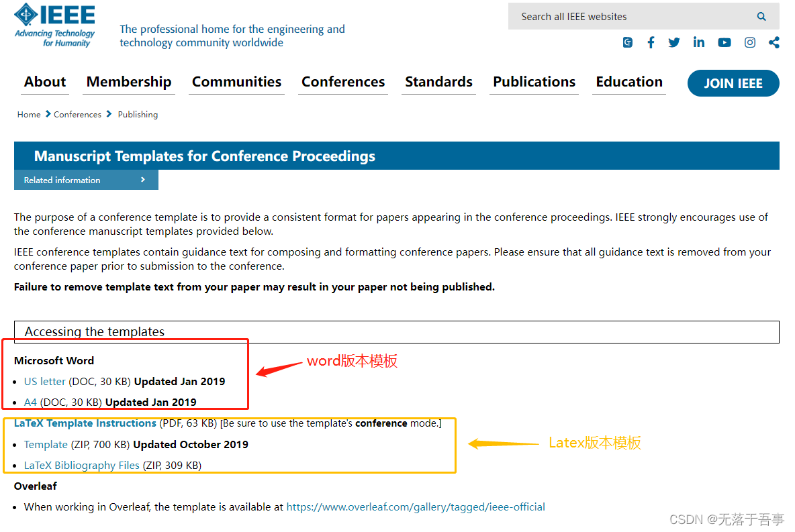Open the Publications menu

click(x=534, y=82)
